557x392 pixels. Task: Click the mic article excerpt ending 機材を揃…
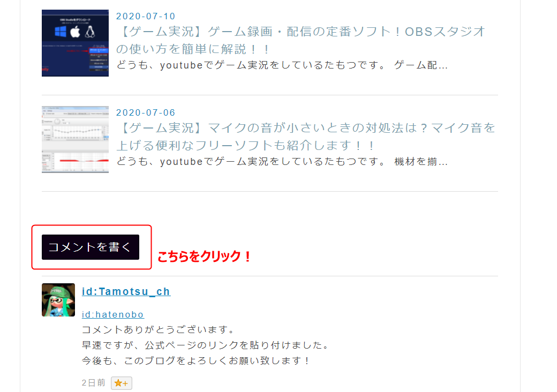click(x=282, y=162)
